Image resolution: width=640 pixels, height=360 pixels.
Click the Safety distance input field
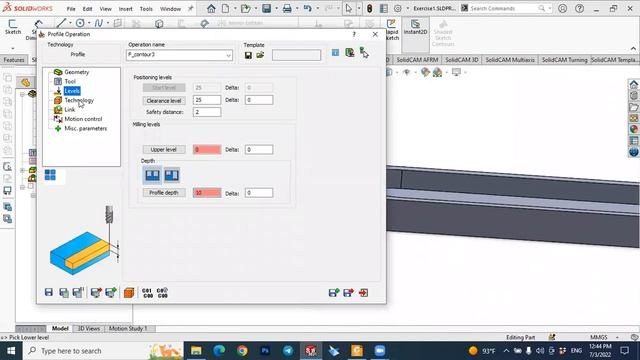point(207,112)
